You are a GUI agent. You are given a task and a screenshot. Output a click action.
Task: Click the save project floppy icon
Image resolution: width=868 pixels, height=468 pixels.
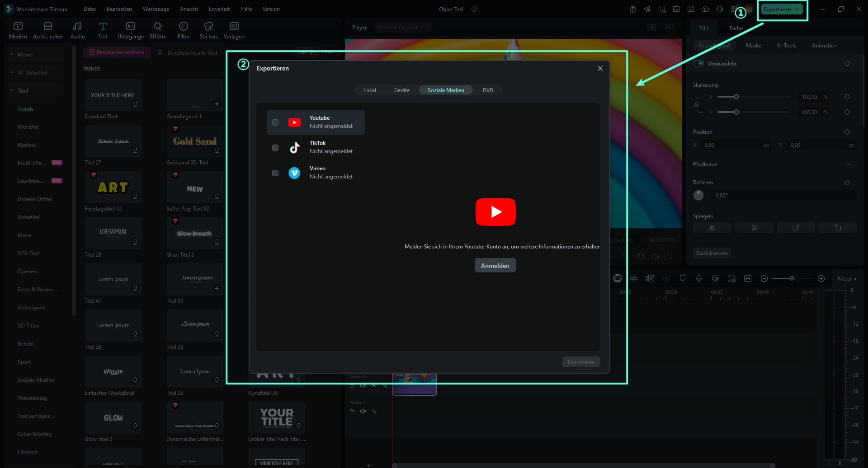[x=691, y=9]
